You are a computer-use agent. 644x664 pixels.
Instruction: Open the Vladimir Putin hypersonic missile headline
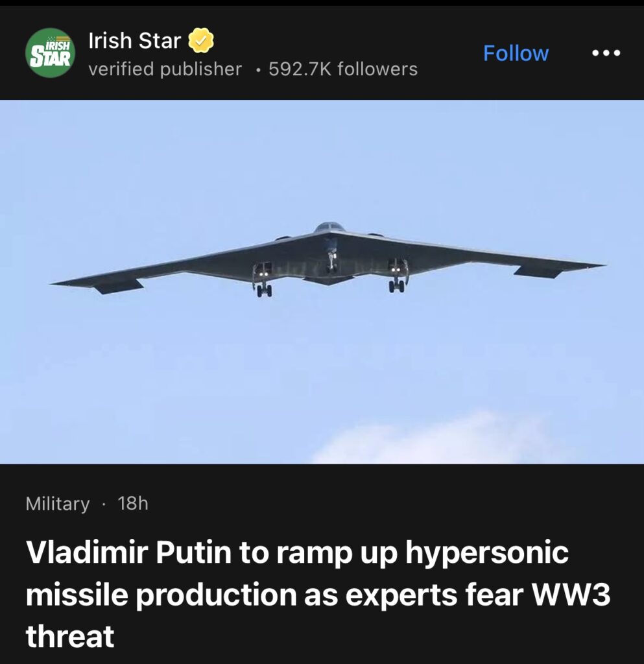pos(318,594)
